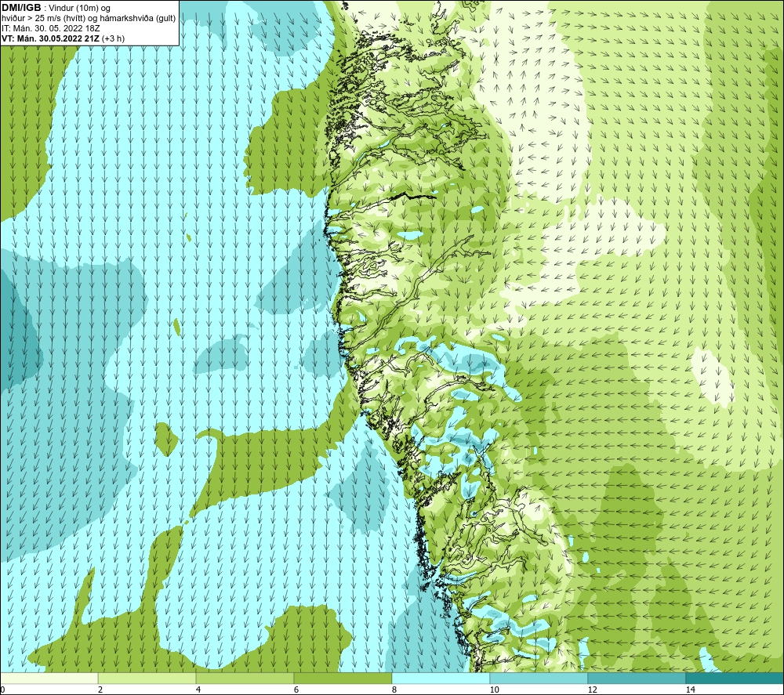Click the '(+3 h)' forecast offset text
This screenshot has width=784, height=695.
click(x=113, y=38)
